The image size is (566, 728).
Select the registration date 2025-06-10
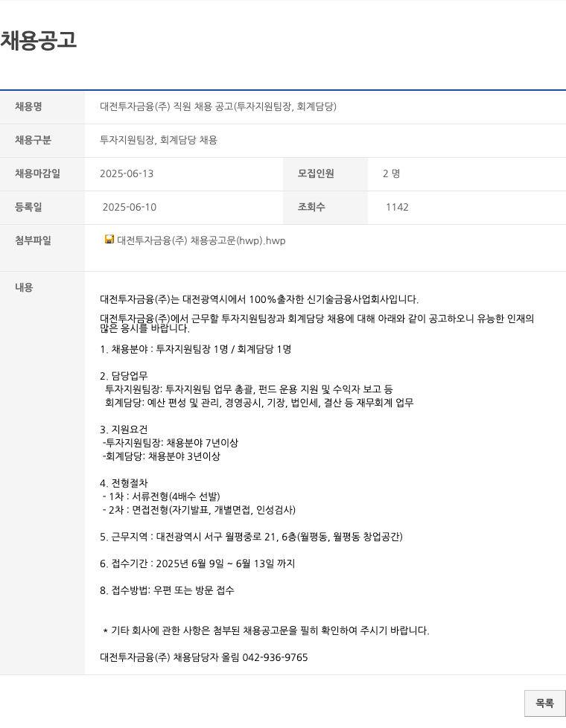pyautogui.click(x=129, y=207)
